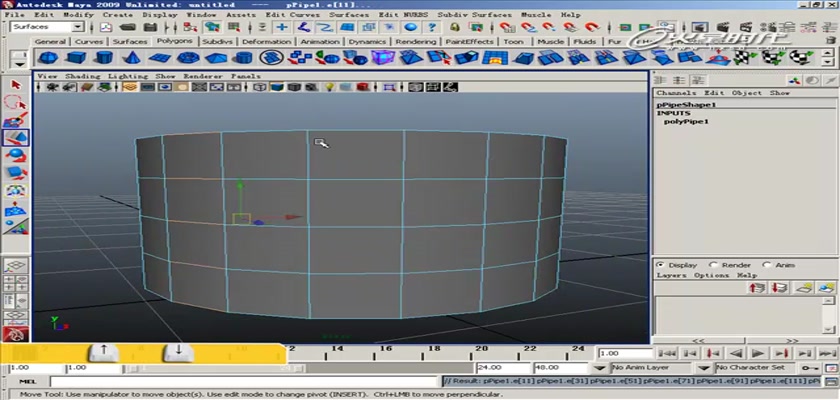
Task: Toggle the viewport resolution gate icon
Action: (x=164, y=87)
